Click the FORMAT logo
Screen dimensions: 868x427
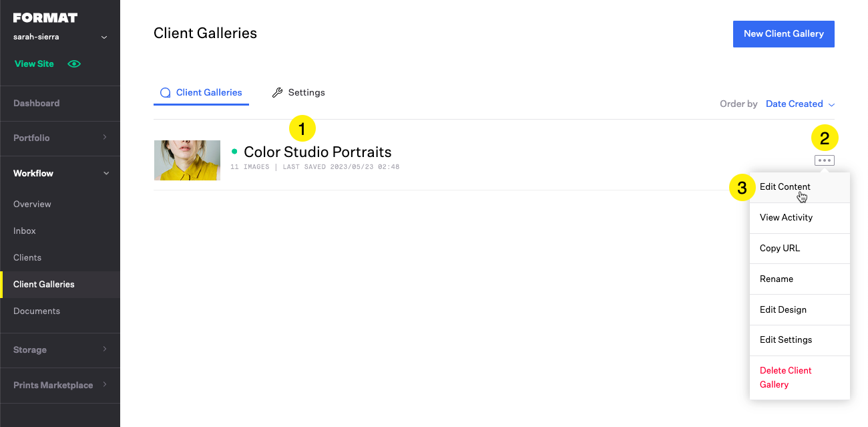pyautogui.click(x=45, y=18)
